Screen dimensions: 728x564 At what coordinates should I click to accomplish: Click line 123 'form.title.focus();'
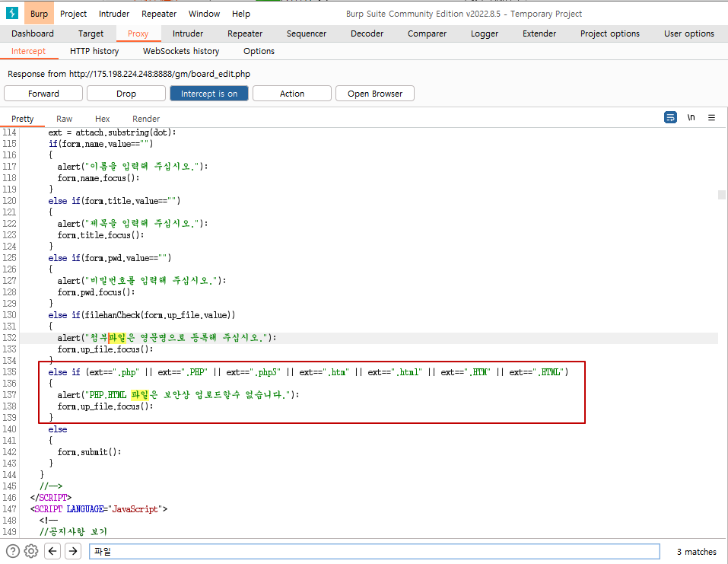[x=100, y=235]
